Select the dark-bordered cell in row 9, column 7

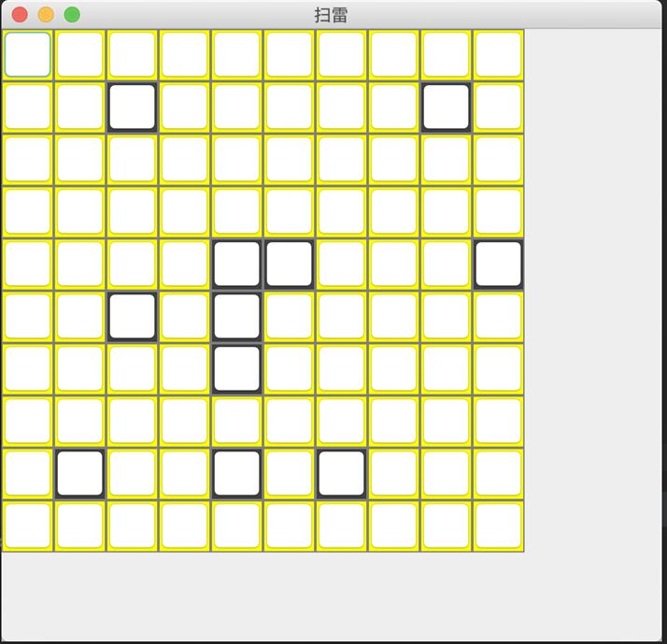coord(342,474)
